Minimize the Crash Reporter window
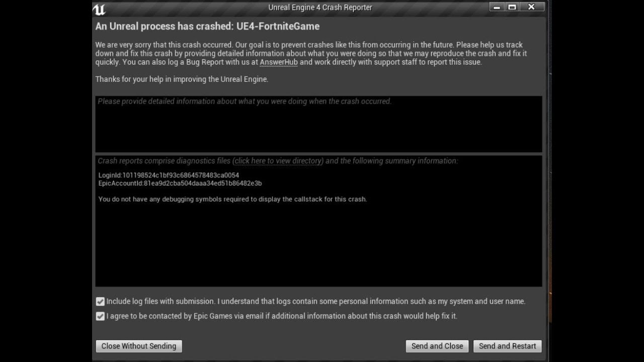 497,7
